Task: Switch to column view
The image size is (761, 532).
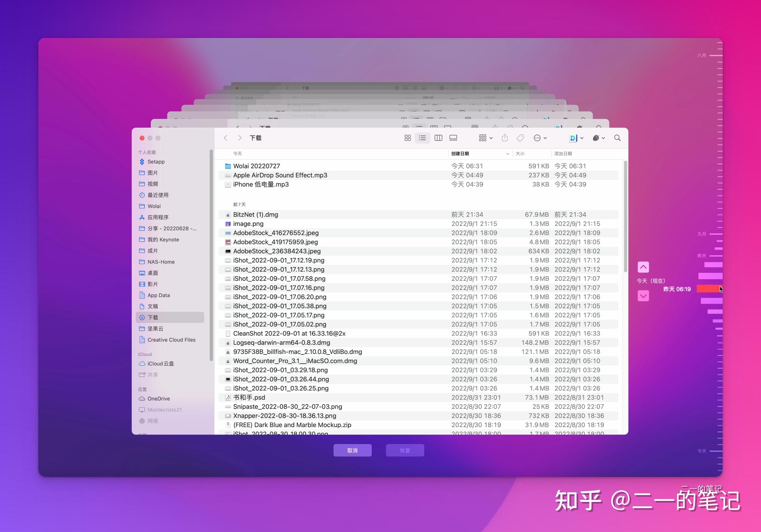Action: coord(438,138)
